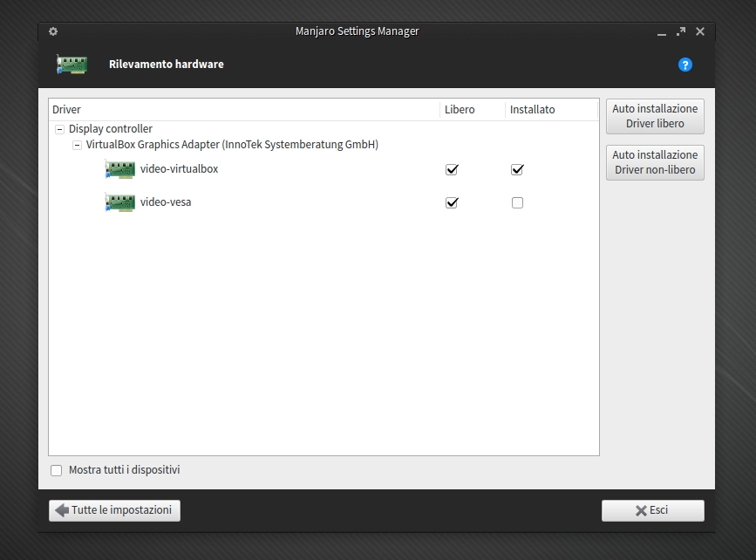The height and width of the screenshot is (560, 756).
Task: Select the Display controller label
Action: point(111,129)
